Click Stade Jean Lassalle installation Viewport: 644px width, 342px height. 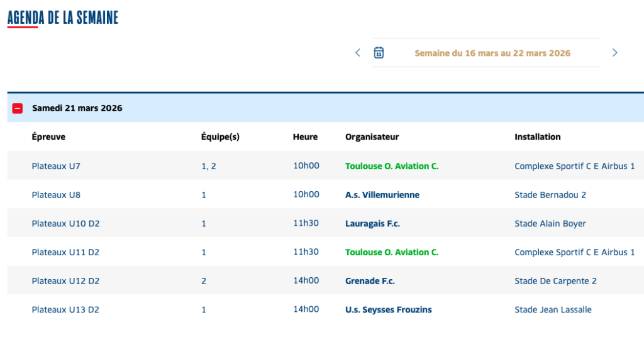(553, 309)
